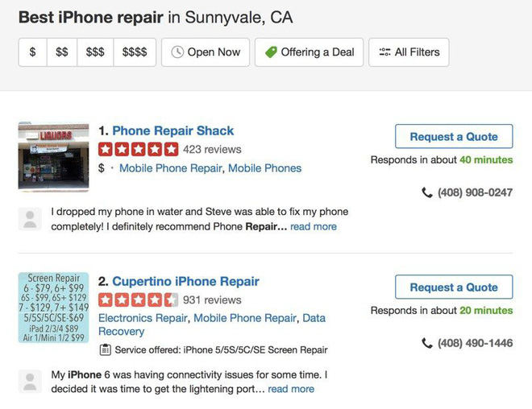Open the Cupertino iPhone Repair listing
The width and height of the screenshot is (532, 409).
185,281
